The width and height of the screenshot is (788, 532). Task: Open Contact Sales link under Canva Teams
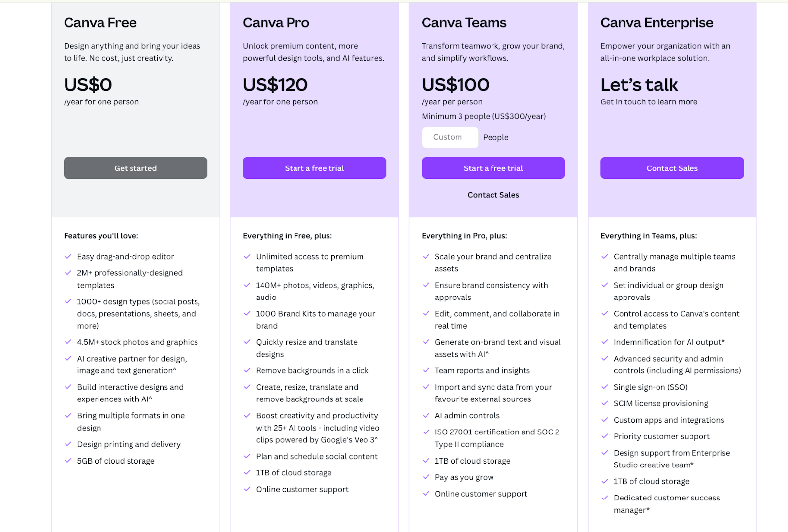(493, 195)
